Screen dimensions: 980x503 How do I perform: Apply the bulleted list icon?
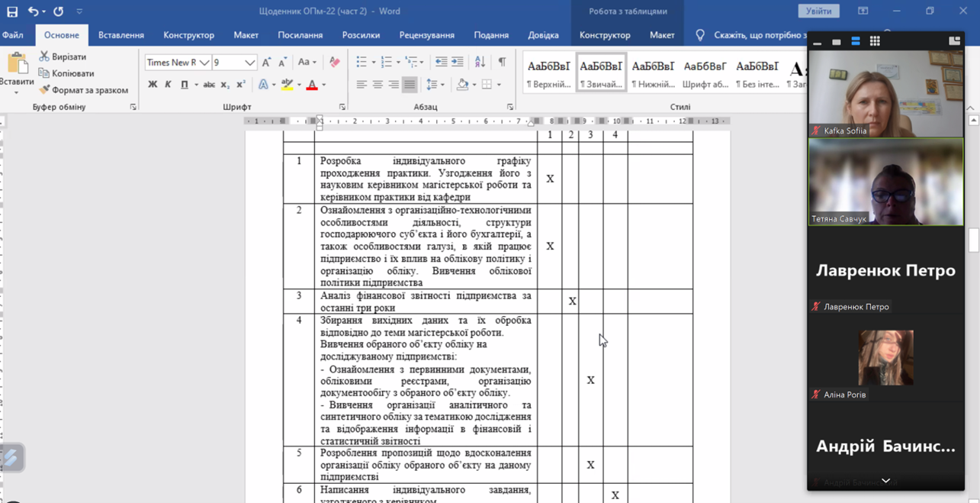coord(361,63)
